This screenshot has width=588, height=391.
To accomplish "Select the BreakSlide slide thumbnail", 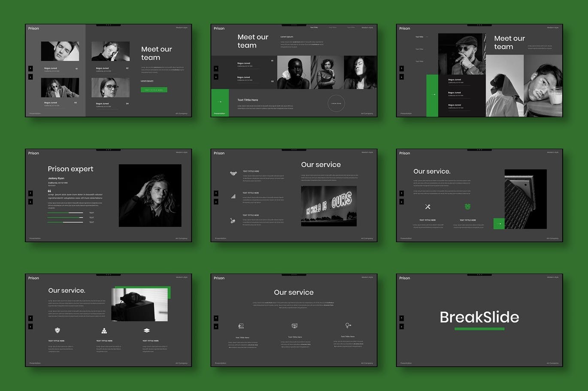I will 479,320.
